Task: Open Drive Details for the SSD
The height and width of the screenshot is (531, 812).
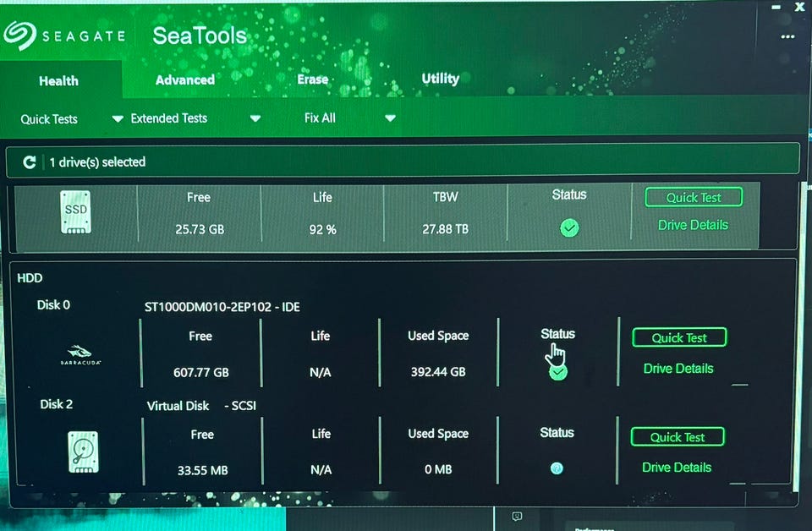Action: (693, 225)
